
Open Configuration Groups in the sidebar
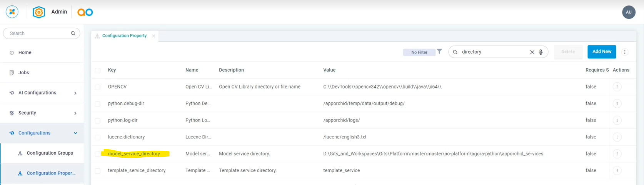coord(50,153)
